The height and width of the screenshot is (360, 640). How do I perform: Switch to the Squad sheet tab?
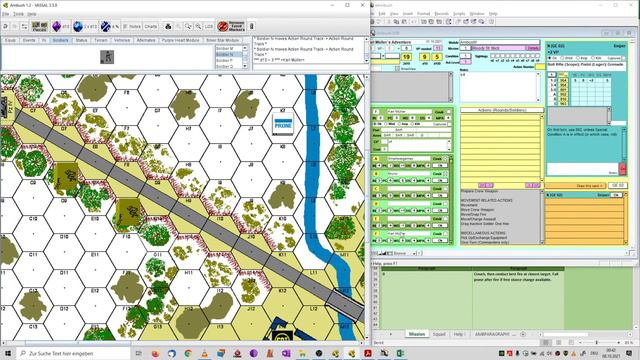tap(439, 334)
